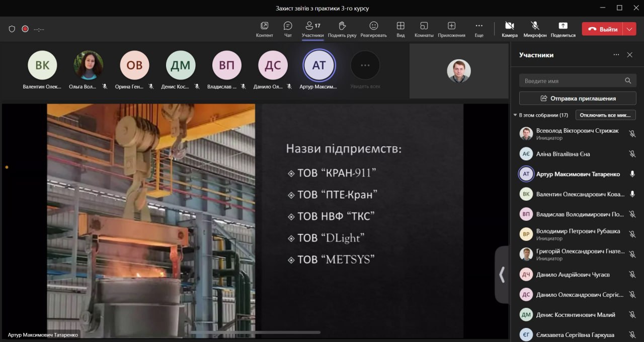Open more options in the Участники panel header
The image size is (644, 342).
(x=616, y=55)
